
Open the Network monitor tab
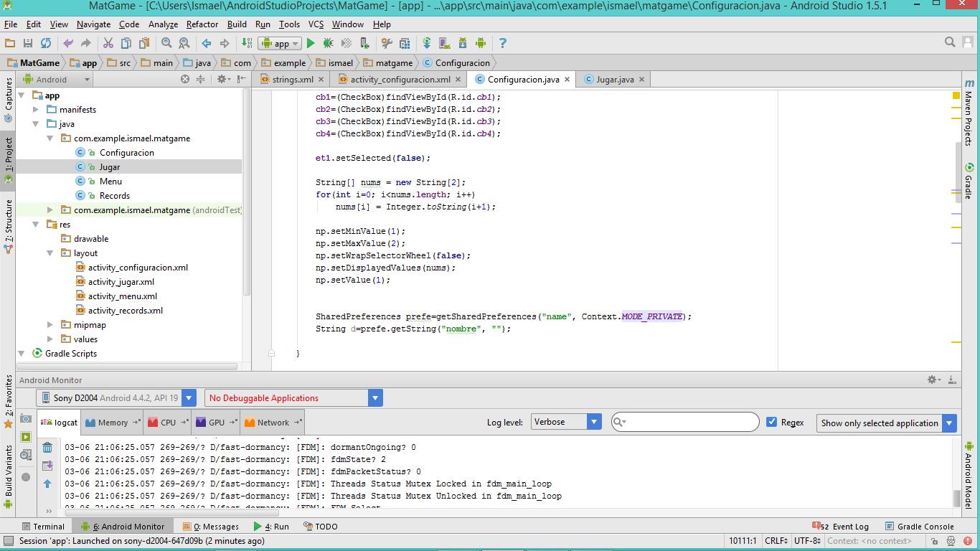click(273, 423)
